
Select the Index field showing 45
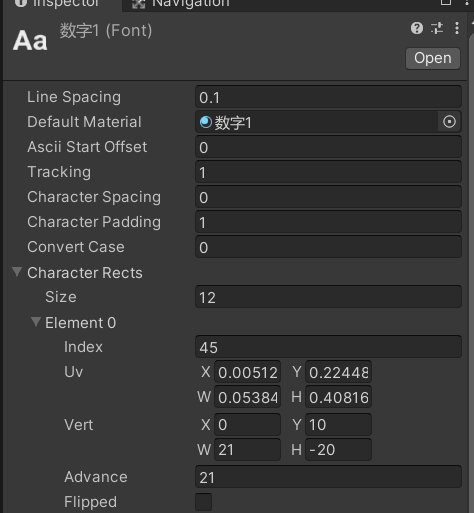pos(328,347)
